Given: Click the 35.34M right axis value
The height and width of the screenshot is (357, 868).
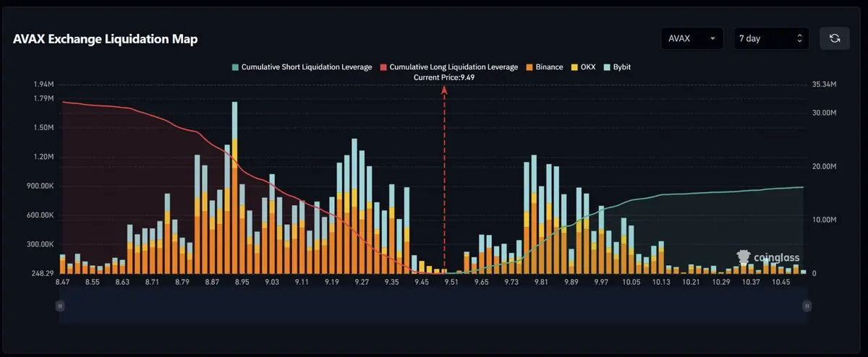Looking at the screenshot, I should (x=825, y=85).
